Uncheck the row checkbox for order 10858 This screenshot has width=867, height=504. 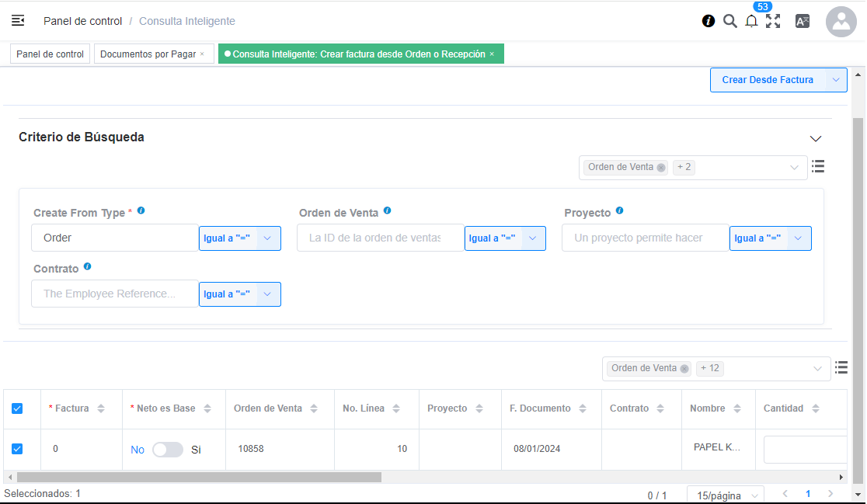tap(17, 449)
